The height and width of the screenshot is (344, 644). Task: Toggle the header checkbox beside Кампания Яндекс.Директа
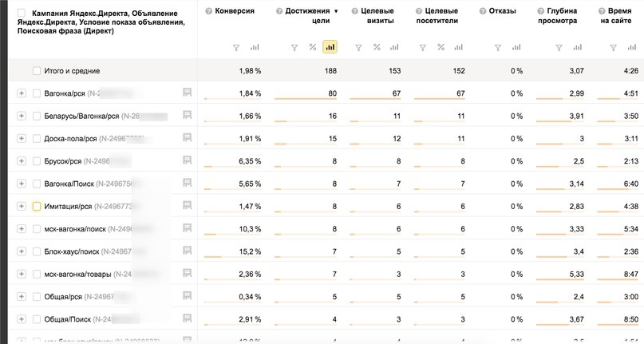click(x=22, y=13)
